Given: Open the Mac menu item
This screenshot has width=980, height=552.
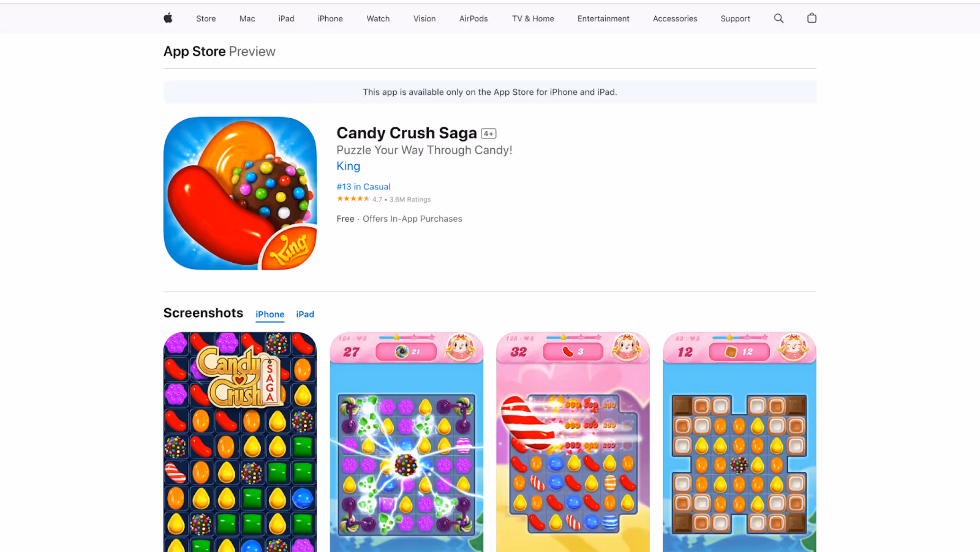Looking at the screenshot, I should point(247,18).
